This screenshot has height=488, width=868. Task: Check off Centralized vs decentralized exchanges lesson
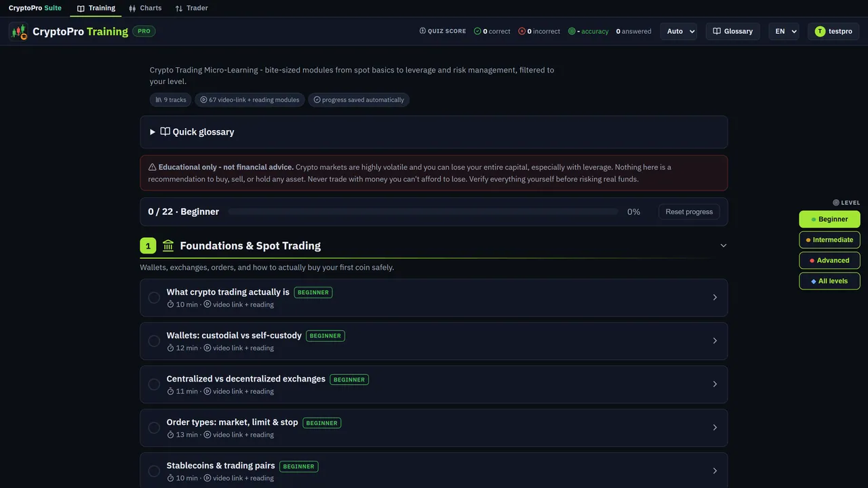pyautogui.click(x=154, y=384)
